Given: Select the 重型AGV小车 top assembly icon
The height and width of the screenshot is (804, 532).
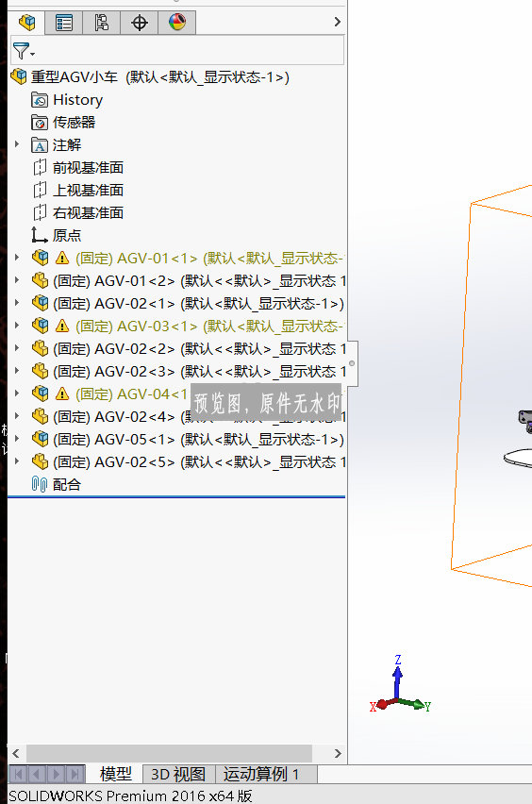Looking at the screenshot, I should 19,77.
